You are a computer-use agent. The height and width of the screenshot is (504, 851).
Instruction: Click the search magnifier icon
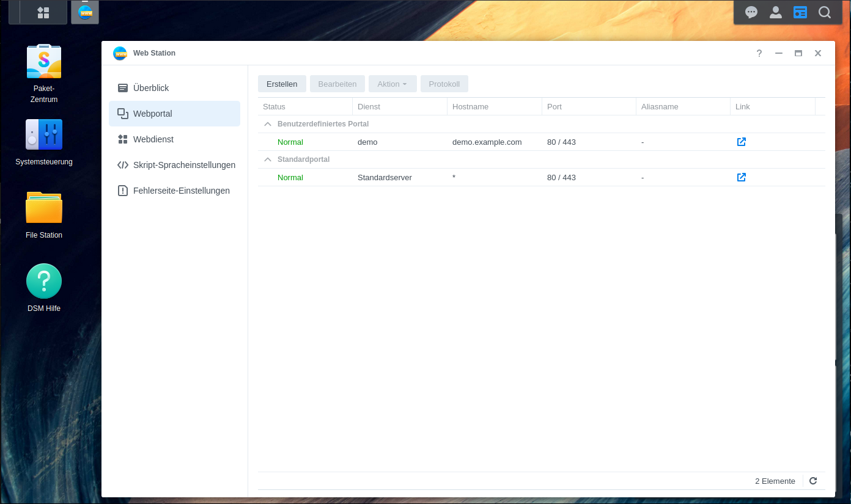[825, 12]
